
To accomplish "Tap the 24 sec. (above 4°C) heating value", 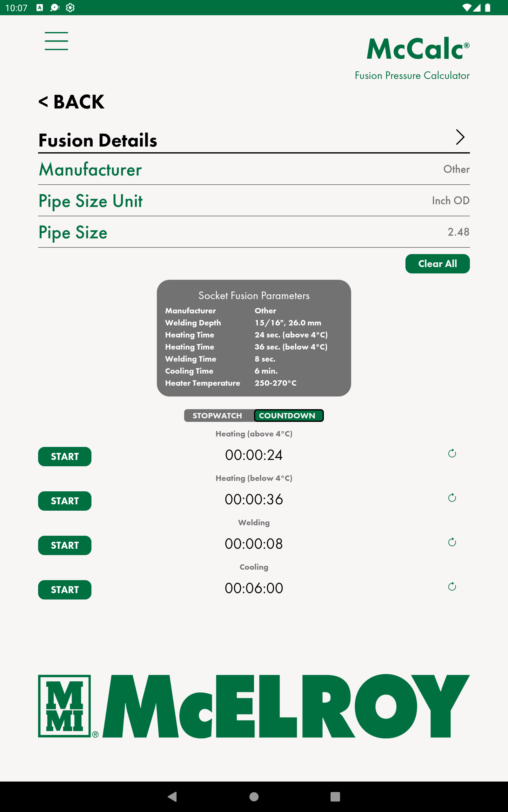I will pos(291,335).
